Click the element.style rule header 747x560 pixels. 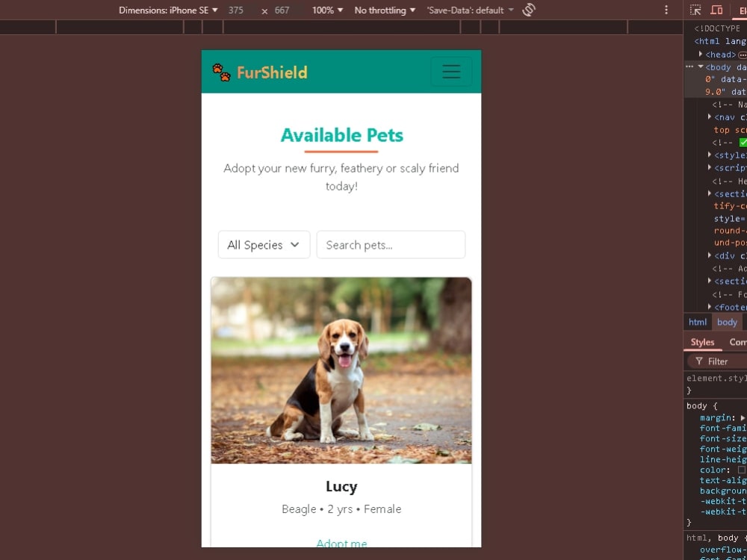tap(716, 379)
